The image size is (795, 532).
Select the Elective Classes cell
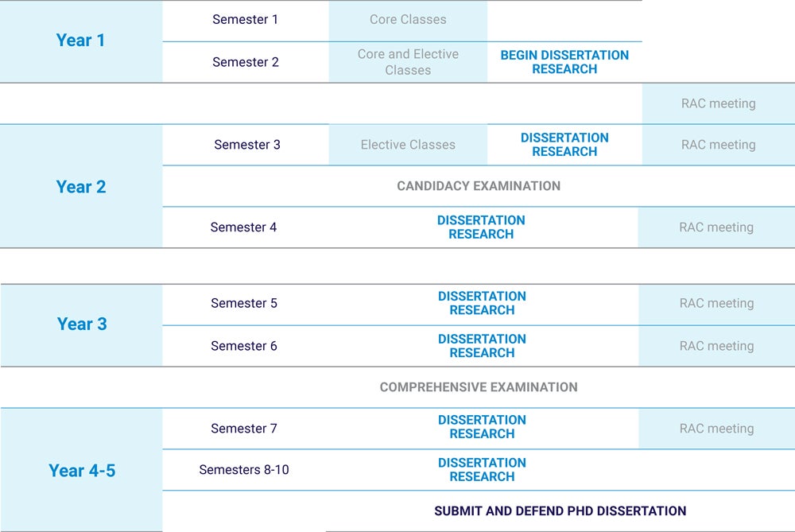[x=408, y=145]
